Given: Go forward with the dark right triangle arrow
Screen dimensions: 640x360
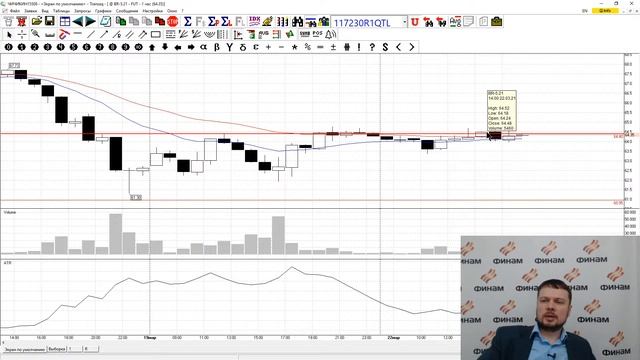Looking at the screenshot, I should pyautogui.click(x=90, y=21).
